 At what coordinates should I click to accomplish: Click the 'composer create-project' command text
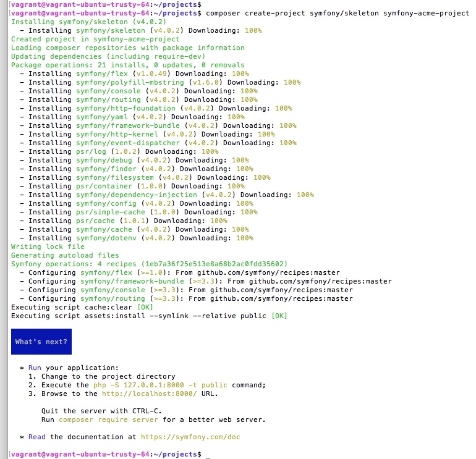pos(255,14)
